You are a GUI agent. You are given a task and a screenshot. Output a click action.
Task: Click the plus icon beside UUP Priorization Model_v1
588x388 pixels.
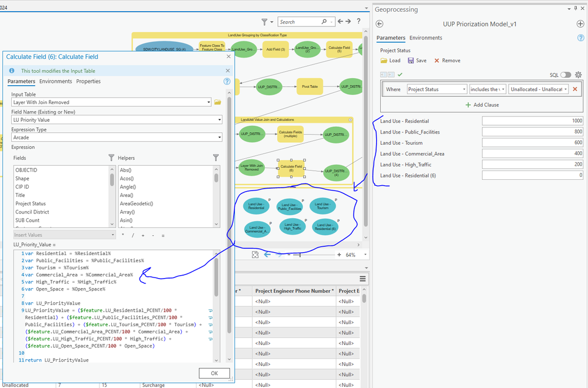point(580,24)
